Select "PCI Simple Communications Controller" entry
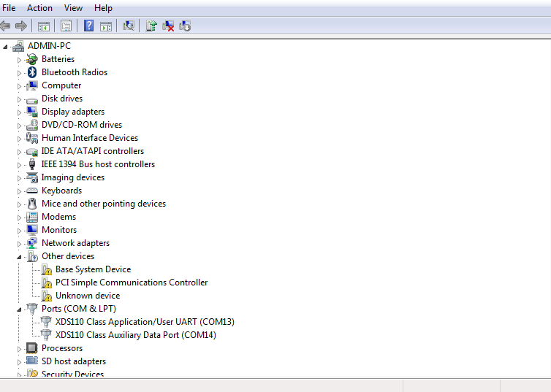Image resolution: width=551 pixels, height=392 pixels. [x=132, y=283]
